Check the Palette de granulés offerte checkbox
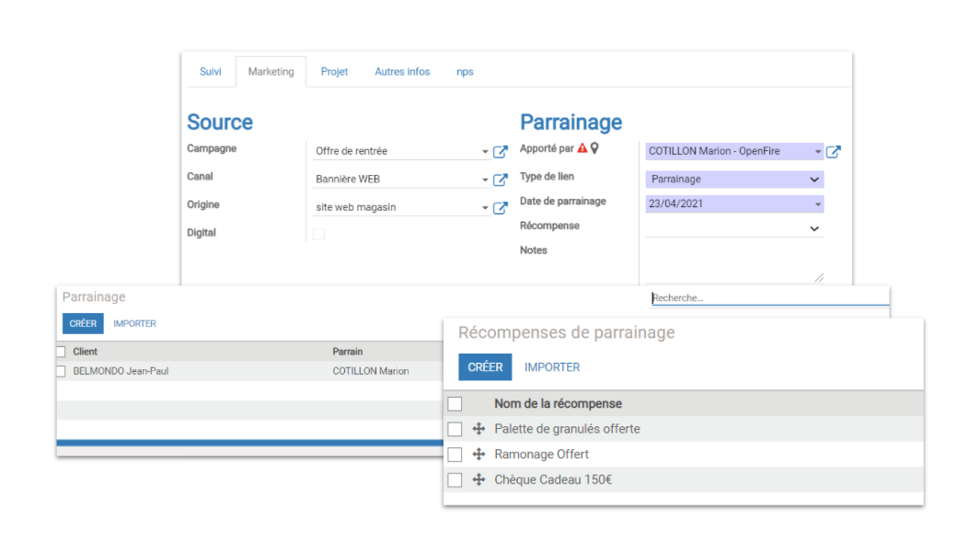 coord(455,429)
